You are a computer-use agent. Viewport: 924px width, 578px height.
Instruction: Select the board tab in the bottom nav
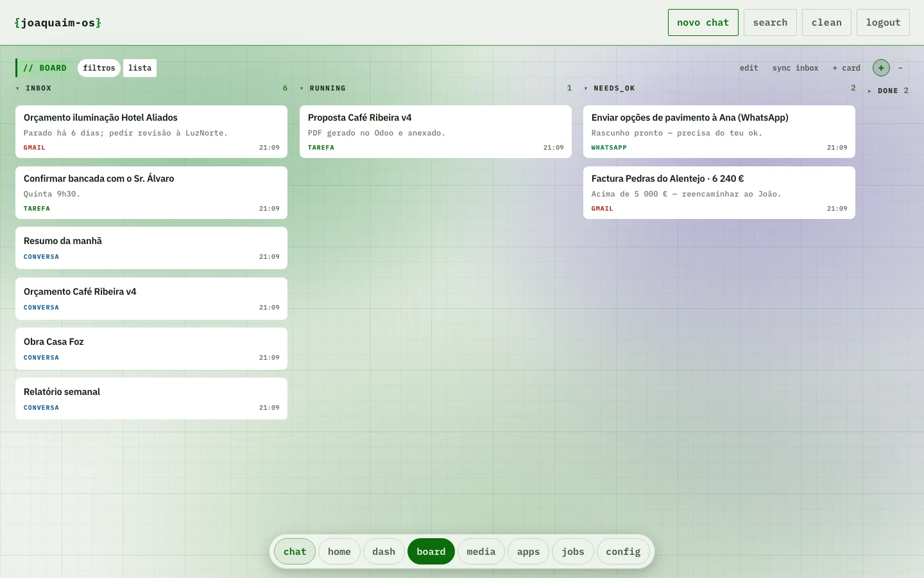(x=431, y=552)
